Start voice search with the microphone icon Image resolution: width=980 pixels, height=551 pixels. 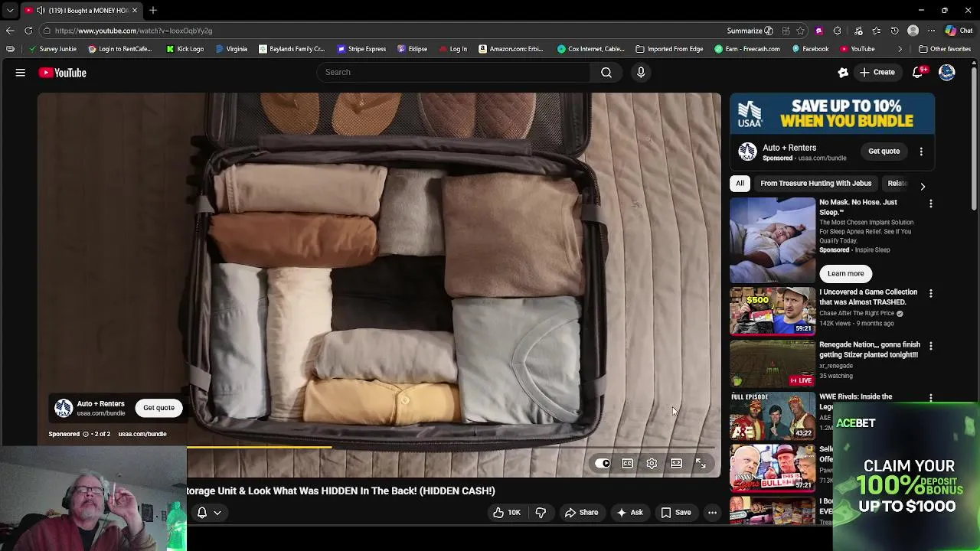(x=641, y=72)
